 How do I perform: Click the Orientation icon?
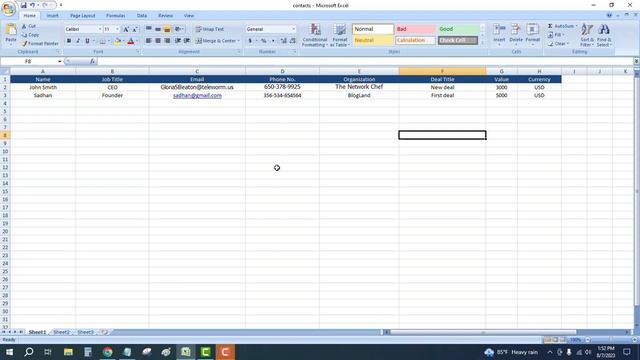point(179,29)
